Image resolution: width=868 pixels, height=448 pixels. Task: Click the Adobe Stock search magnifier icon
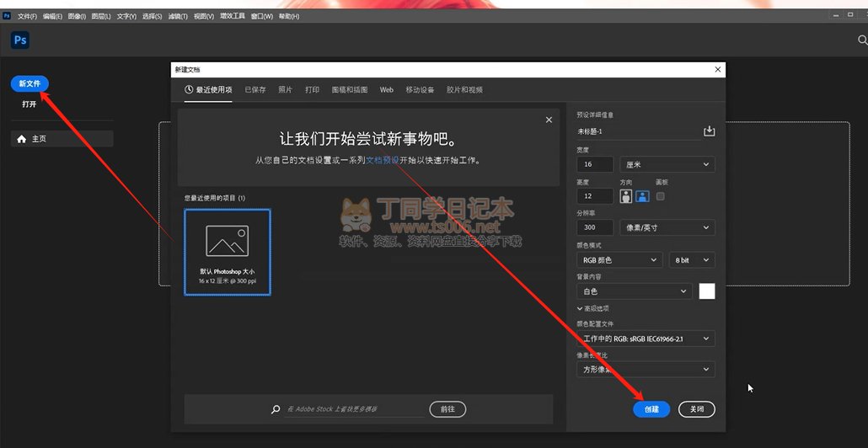click(x=275, y=409)
